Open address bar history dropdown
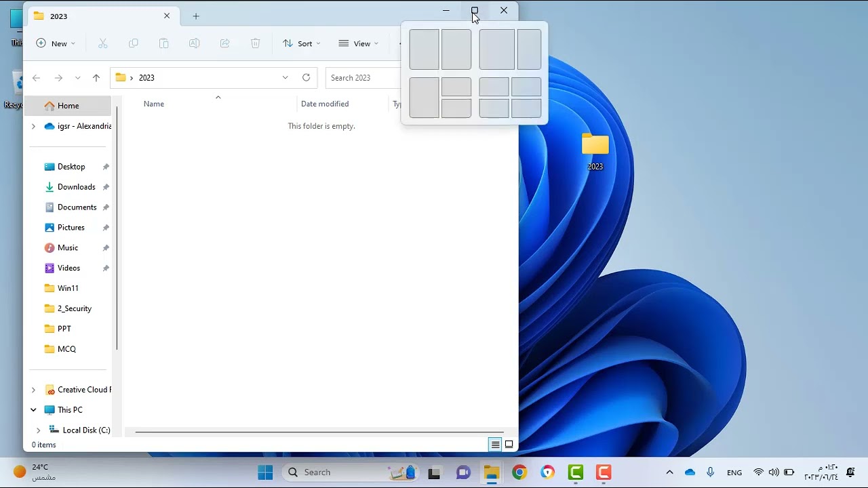Image resolution: width=868 pixels, height=488 pixels. click(285, 78)
